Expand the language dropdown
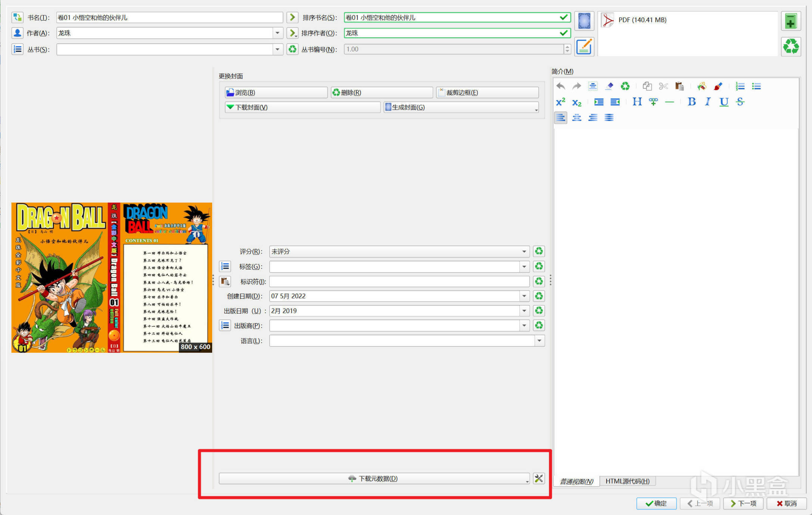 [539, 341]
